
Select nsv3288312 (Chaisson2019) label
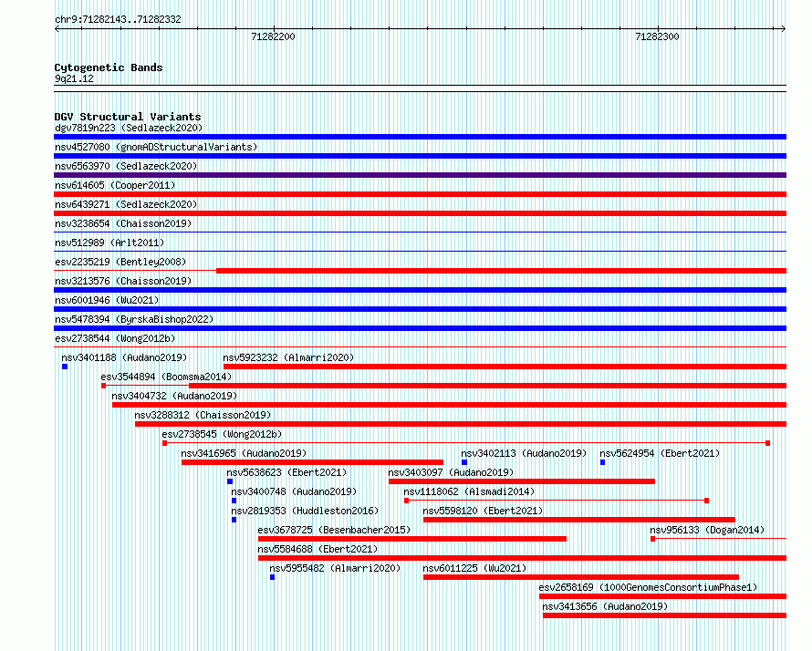(203, 415)
